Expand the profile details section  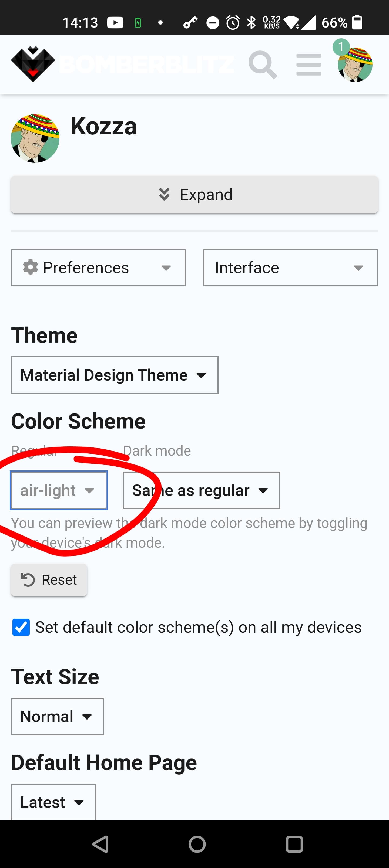(x=194, y=194)
